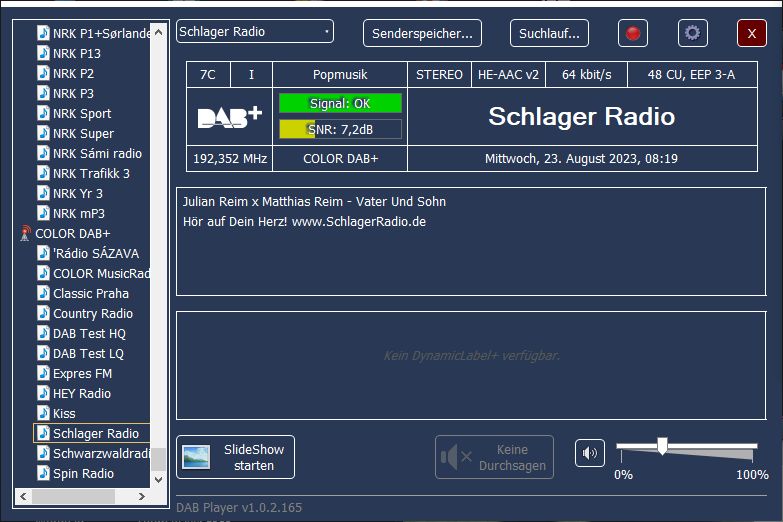783x522 pixels.
Task: Close the DAB Player with X
Action: click(x=751, y=33)
